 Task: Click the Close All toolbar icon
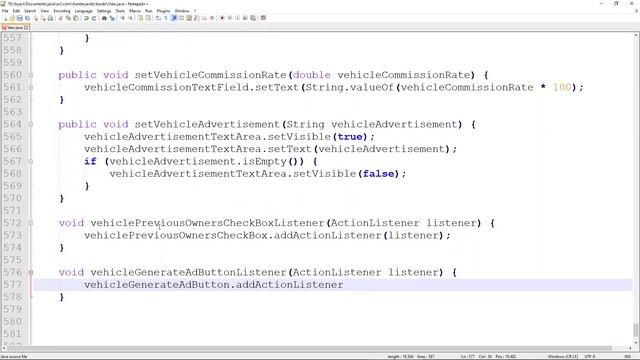click(43, 18)
